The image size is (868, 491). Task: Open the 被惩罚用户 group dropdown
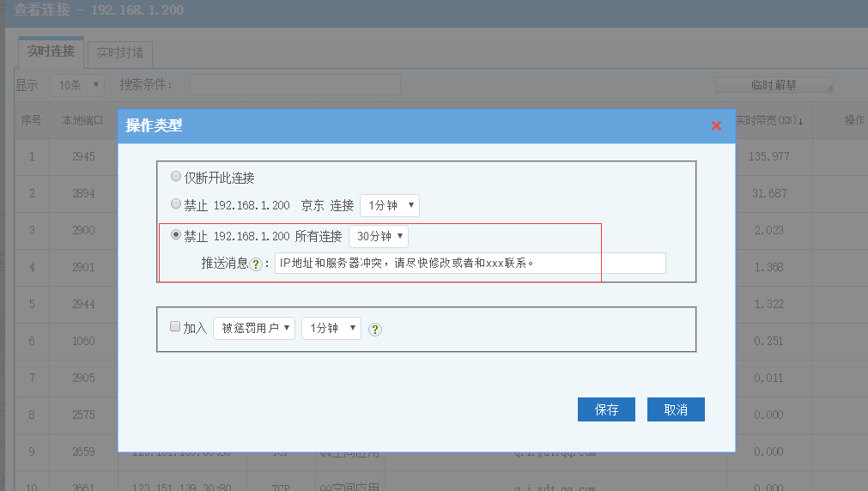pos(254,328)
